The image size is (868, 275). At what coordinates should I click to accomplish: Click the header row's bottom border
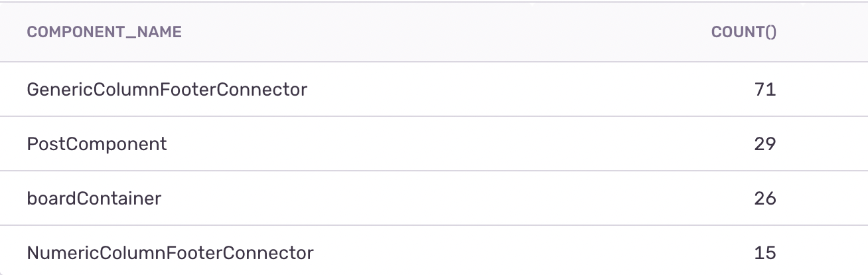[434, 62]
